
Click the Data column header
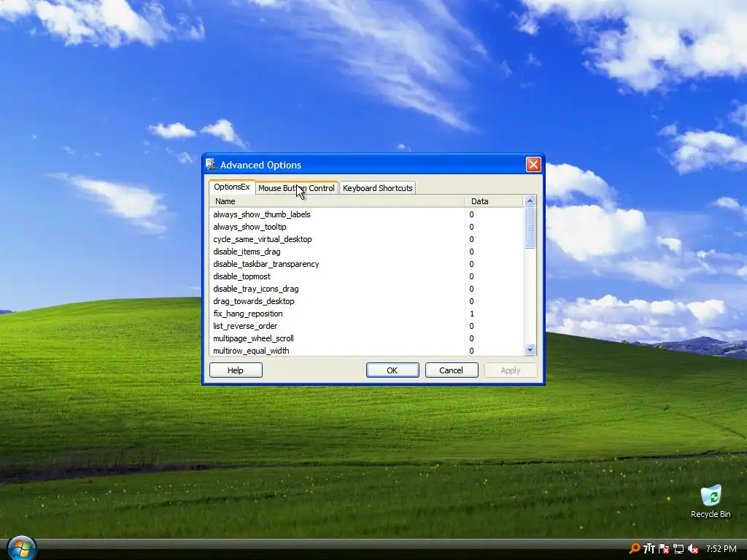pos(494,201)
